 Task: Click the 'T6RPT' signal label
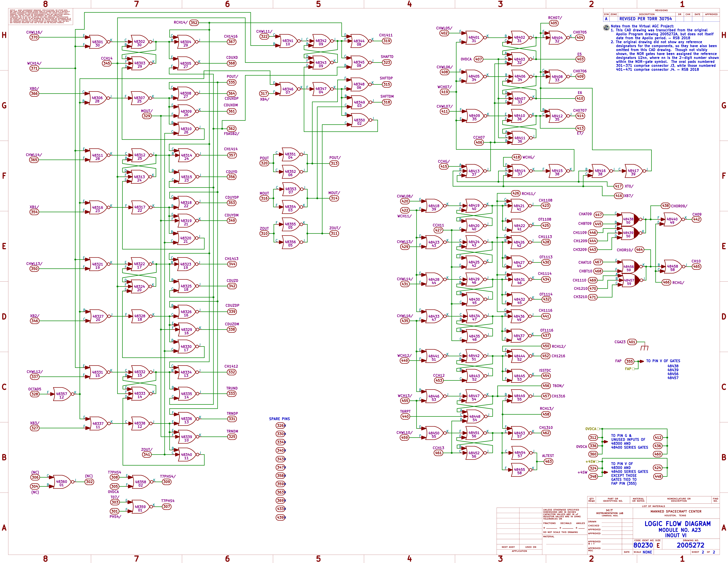(x=405, y=412)
